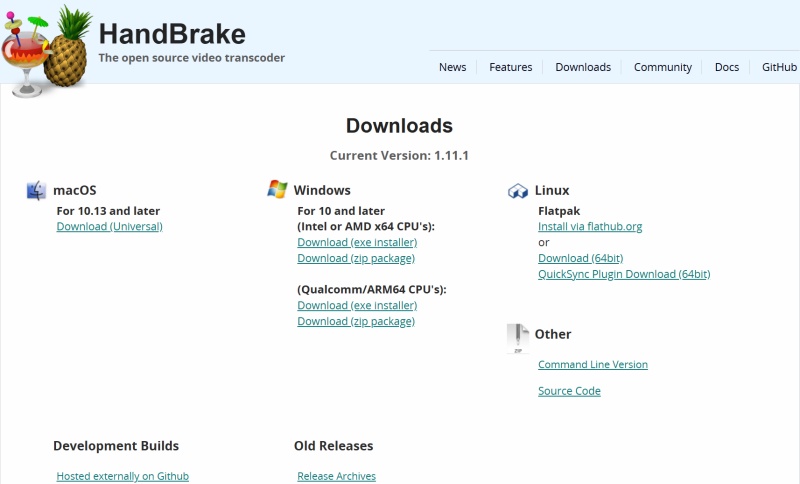Image resolution: width=800 pixels, height=484 pixels.
Task: Go to Downloads in the navigation bar
Action: pos(583,67)
